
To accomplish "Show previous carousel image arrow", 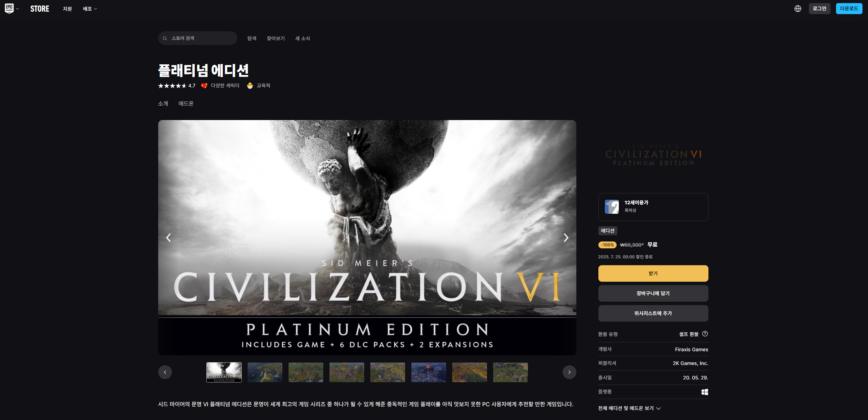I will pos(169,238).
